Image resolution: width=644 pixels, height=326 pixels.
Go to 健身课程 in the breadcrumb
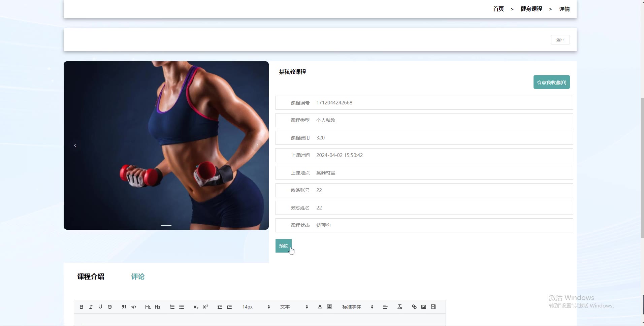pos(531,9)
